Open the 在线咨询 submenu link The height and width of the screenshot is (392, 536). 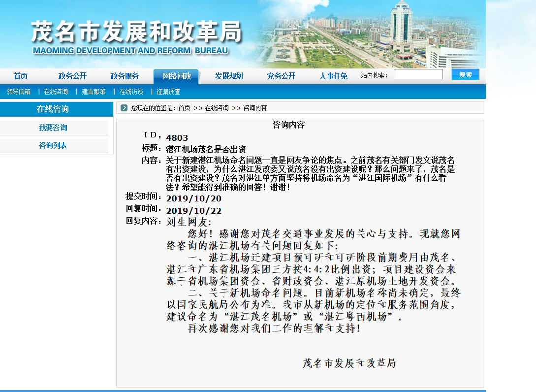(56, 92)
